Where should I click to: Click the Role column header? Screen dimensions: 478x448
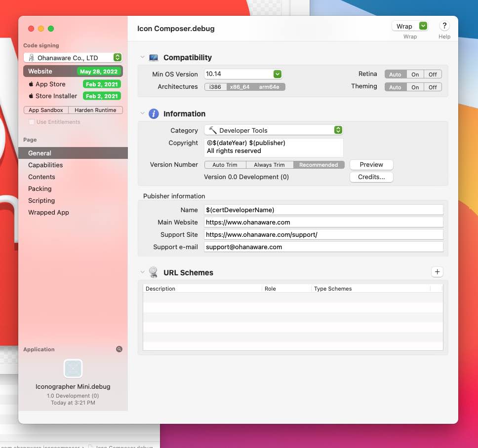[x=286, y=289]
